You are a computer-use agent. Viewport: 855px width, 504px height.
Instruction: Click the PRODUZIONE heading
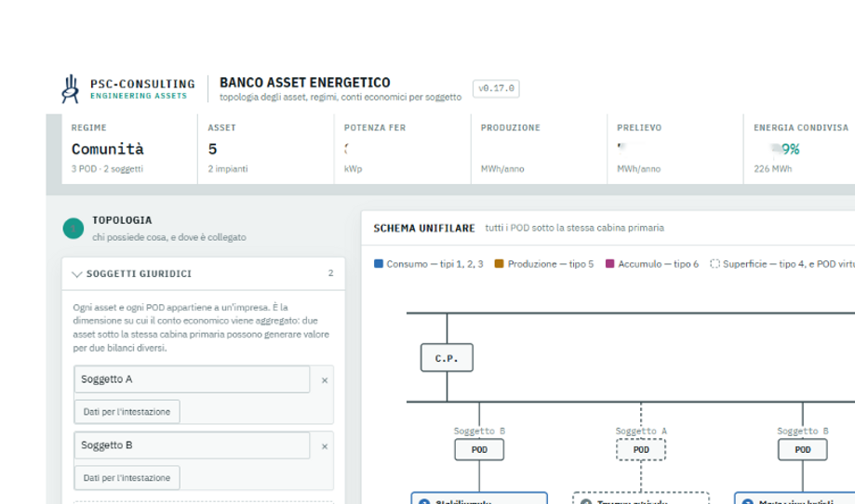click(511, 127)
